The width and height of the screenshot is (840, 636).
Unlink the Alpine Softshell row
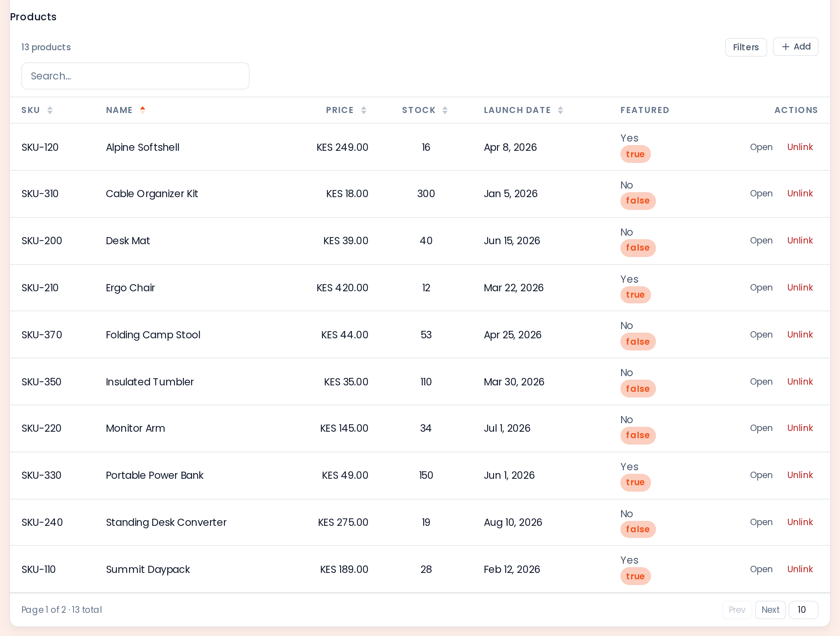(800, 147)
